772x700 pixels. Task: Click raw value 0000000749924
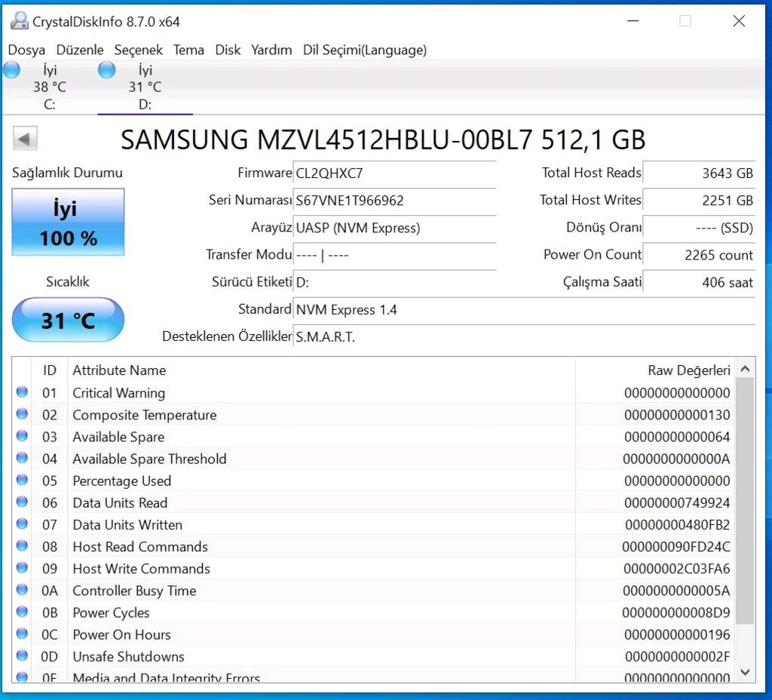677,503
